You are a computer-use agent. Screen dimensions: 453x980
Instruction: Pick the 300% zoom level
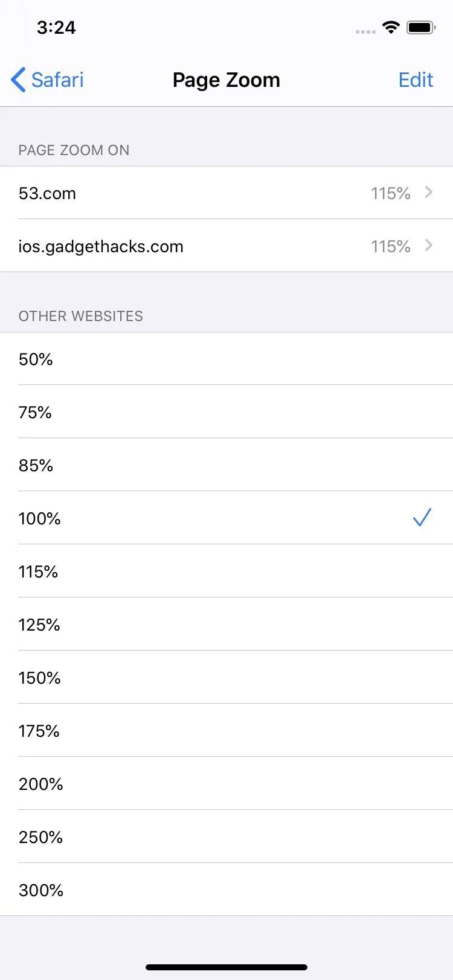226,890
